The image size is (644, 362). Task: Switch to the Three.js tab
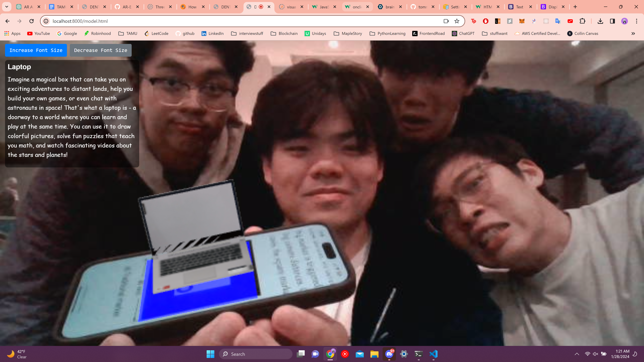pos(159,7)
